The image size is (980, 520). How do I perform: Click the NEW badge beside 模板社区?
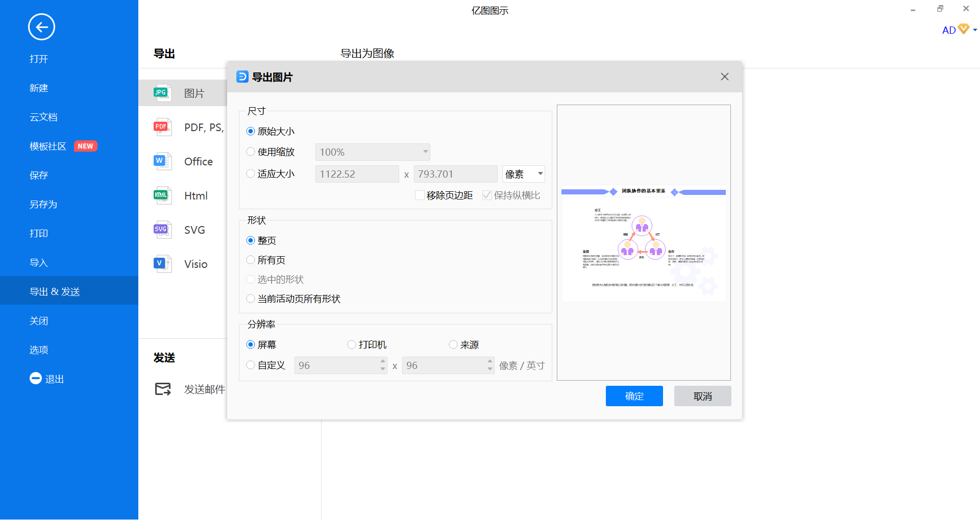(85, 146)
